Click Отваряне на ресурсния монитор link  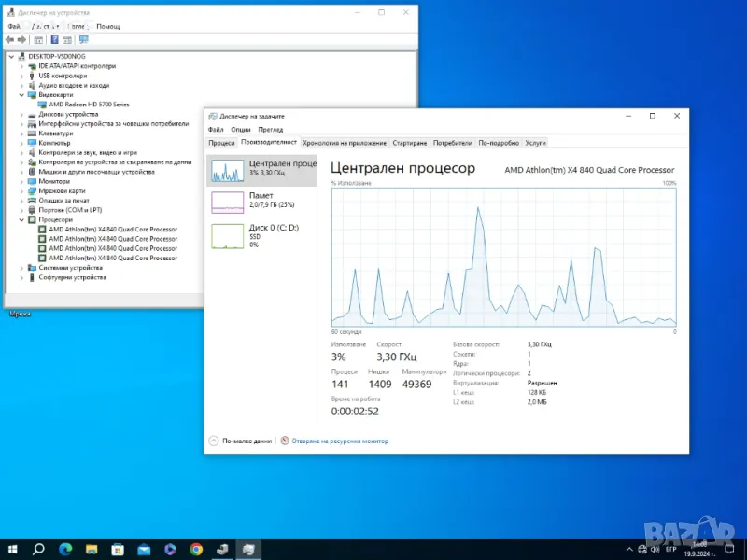coord(340,441)
